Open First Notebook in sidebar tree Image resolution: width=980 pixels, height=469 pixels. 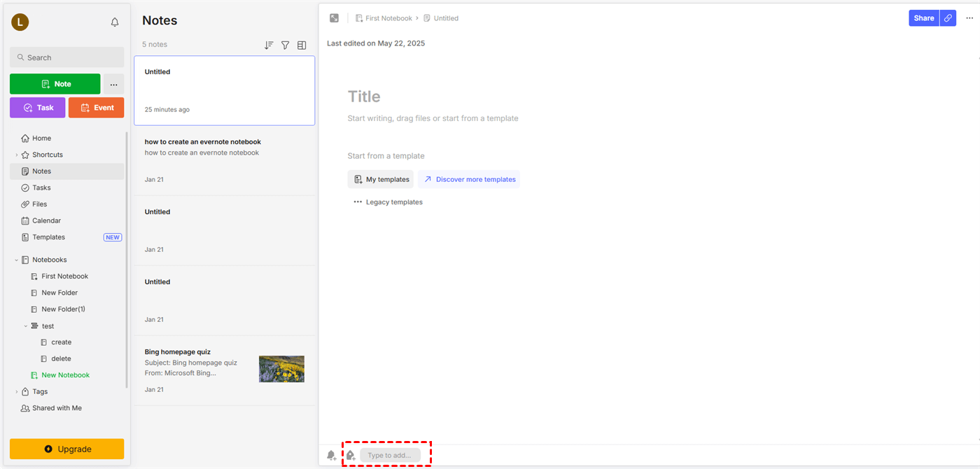65,276
